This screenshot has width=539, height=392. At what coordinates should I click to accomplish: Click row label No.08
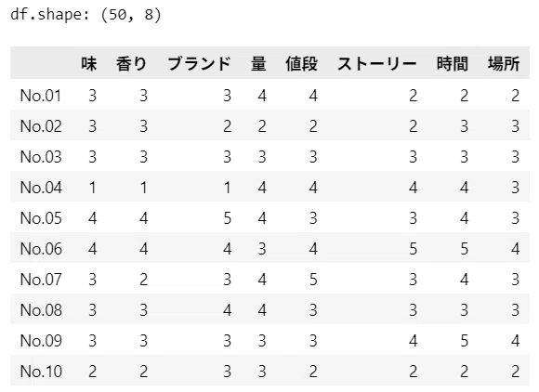click(41, 310)
